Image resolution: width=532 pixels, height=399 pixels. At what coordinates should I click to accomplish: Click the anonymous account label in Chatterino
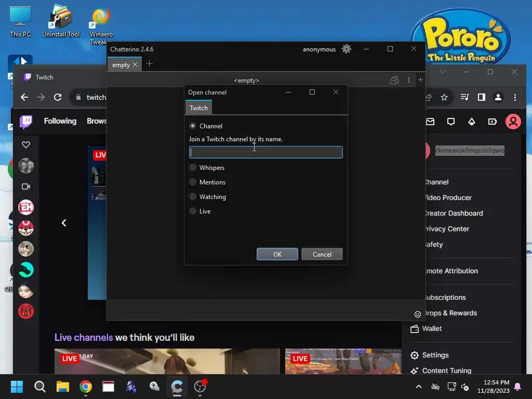point(319,49)
